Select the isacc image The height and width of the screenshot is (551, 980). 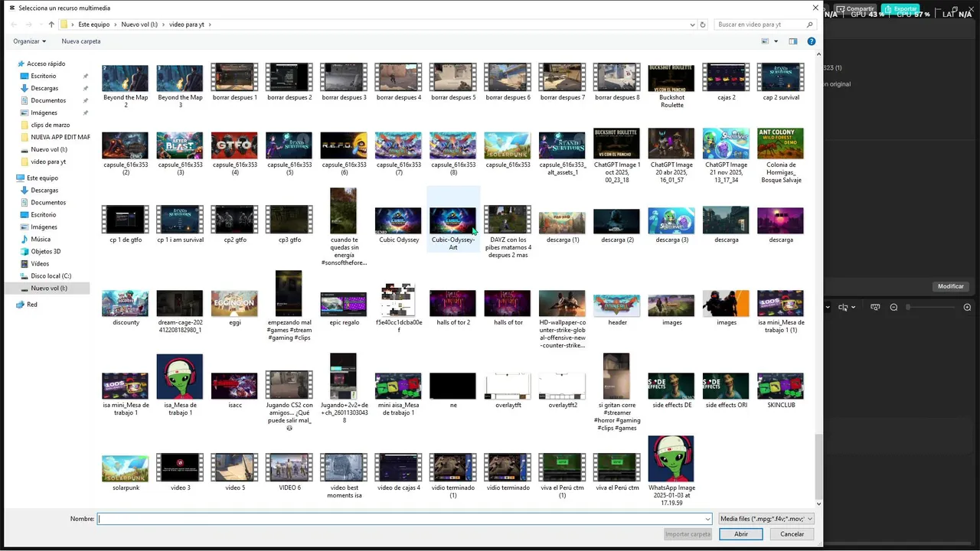coord(235,390)
